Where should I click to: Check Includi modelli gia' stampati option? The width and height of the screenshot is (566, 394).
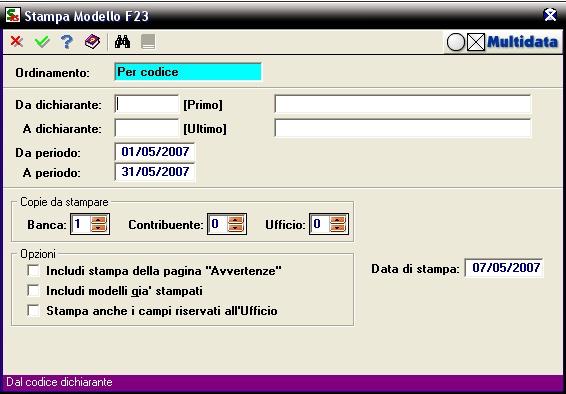(34, 290)
